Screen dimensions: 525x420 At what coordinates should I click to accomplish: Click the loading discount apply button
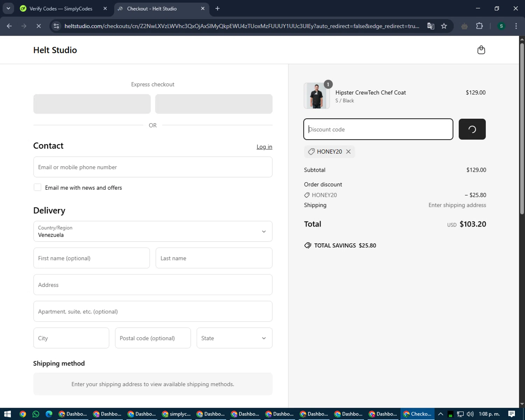[x=472, y=129]
